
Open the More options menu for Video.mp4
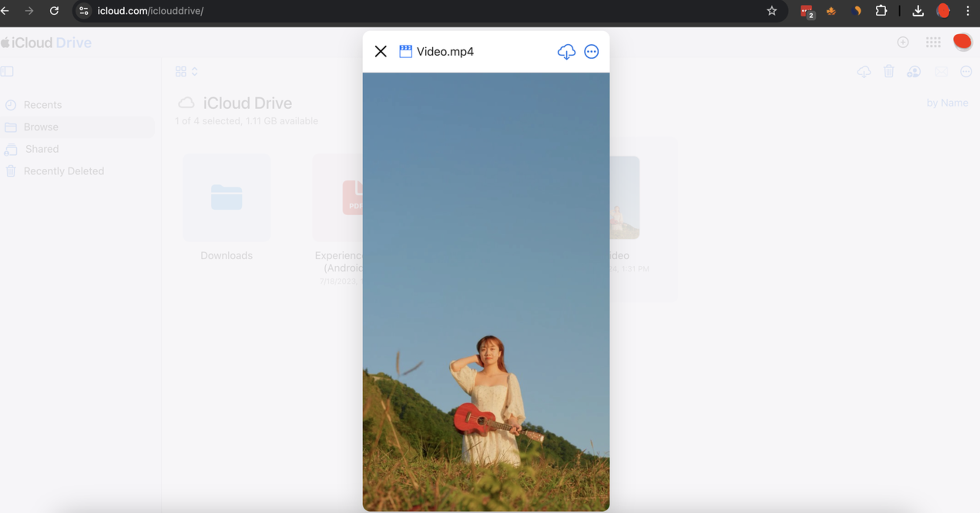592,51
